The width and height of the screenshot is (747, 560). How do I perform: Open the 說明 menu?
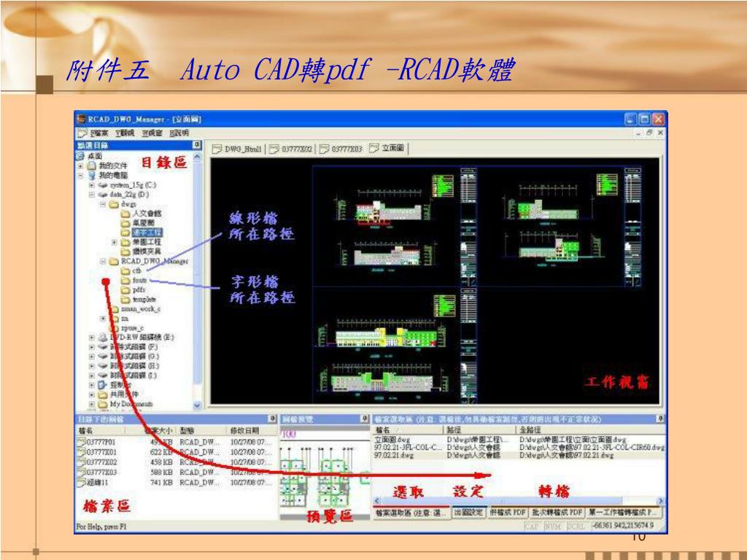pos(179,133)
